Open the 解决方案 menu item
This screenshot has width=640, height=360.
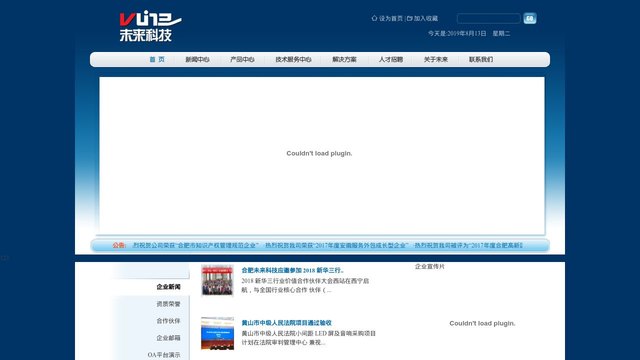(x=344, y=59)
